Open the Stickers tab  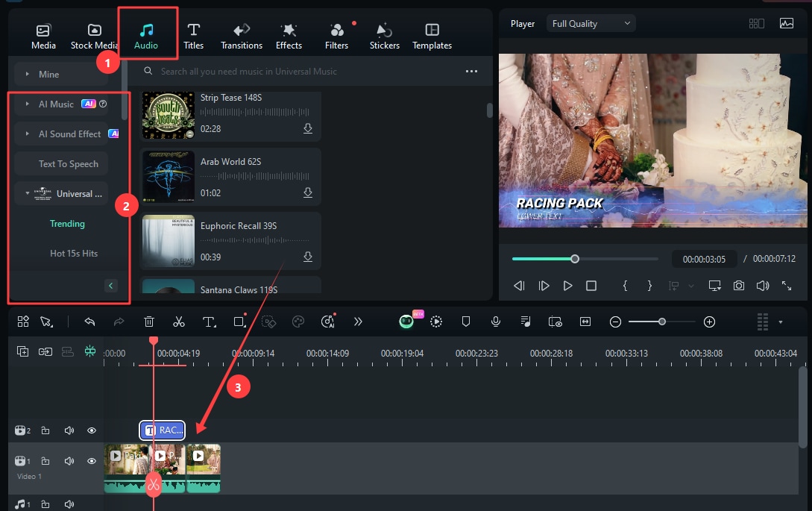click(384, 37)
